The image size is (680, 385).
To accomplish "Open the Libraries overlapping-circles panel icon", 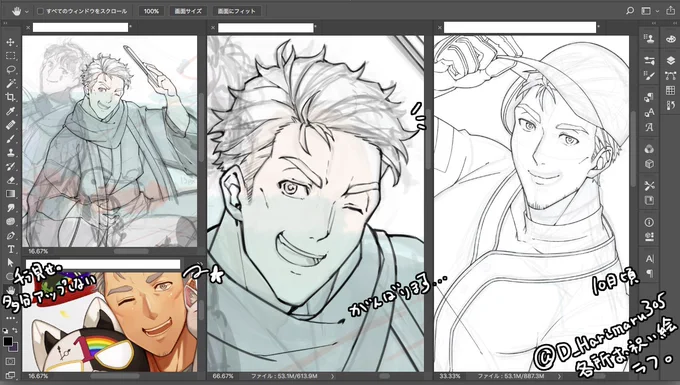I will click(649, 149).
